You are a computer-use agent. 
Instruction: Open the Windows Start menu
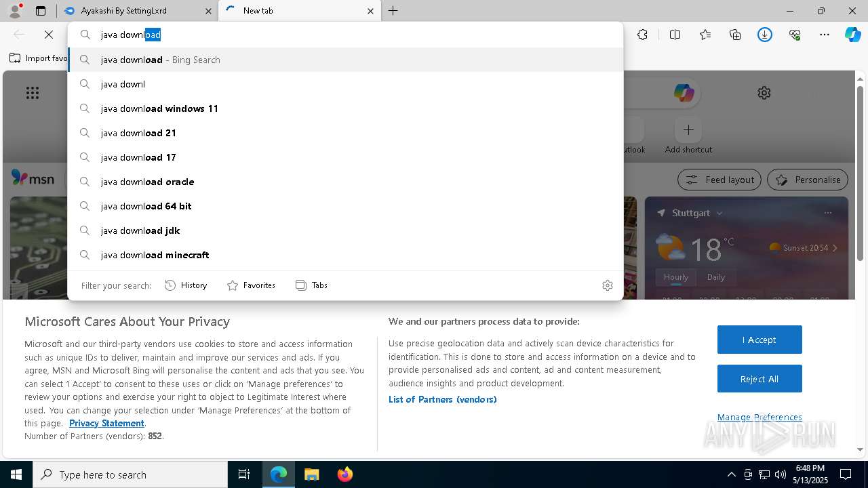pyautogui.click(x=16, y=474)
